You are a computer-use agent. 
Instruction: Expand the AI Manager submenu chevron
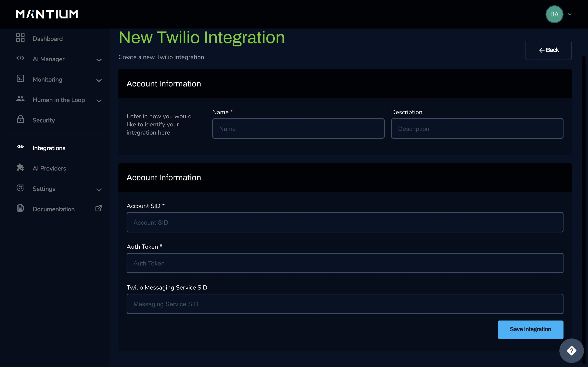99,60
